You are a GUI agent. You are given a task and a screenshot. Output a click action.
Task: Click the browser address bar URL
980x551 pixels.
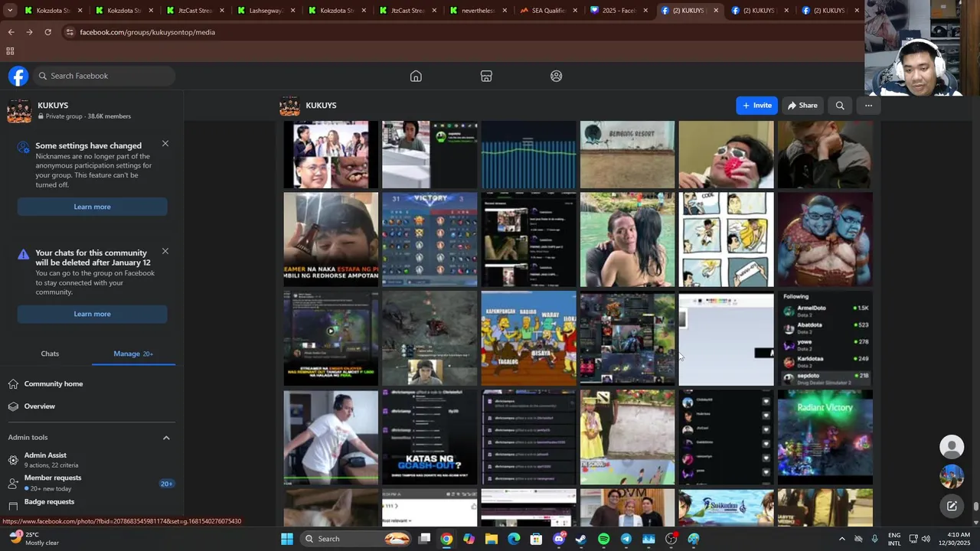tap(147, 32)
